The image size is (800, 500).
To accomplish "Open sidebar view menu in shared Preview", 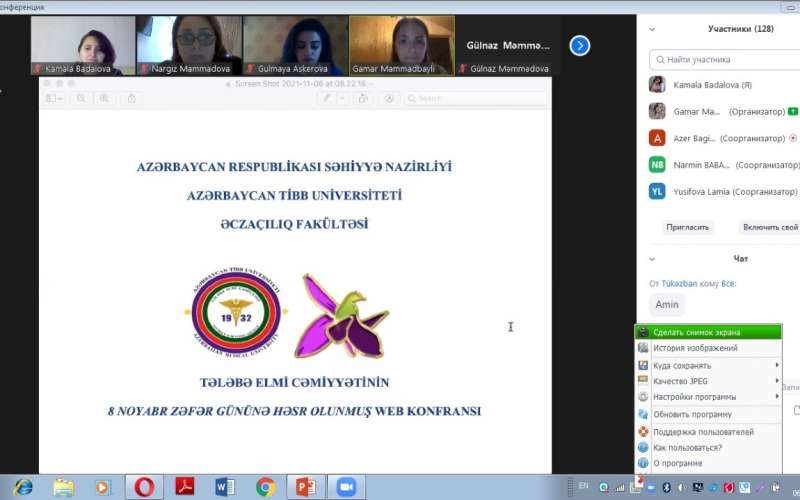I will 54,98.
